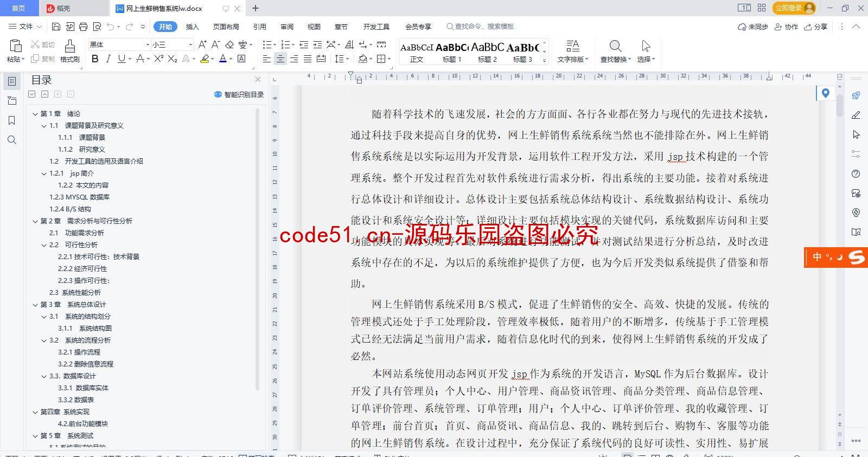Click the Text Layout icon
Image resolution: width=868 pixels, height=457 pixels.
click(x=572, y=46)
